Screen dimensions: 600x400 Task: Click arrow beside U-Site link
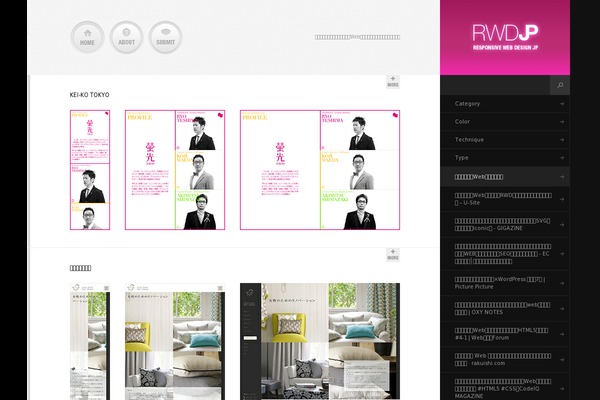[562, 199]
